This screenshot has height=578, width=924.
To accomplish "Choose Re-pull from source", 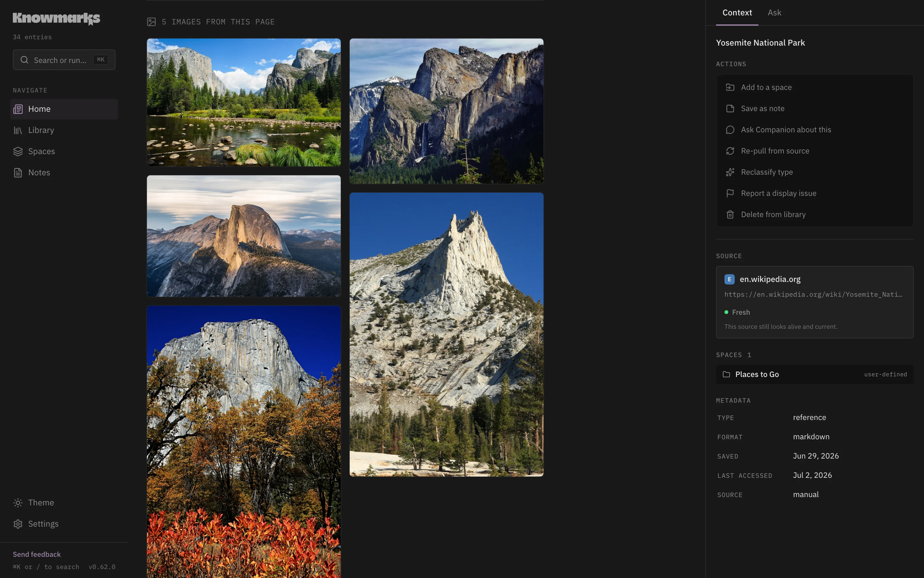I will pyautogui.click(x=815, y=151).
